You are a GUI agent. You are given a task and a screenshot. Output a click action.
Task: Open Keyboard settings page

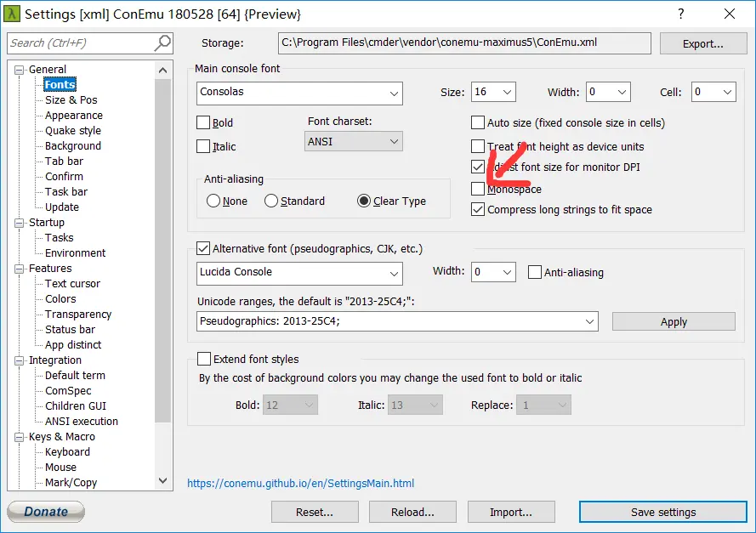click(67, 451)
